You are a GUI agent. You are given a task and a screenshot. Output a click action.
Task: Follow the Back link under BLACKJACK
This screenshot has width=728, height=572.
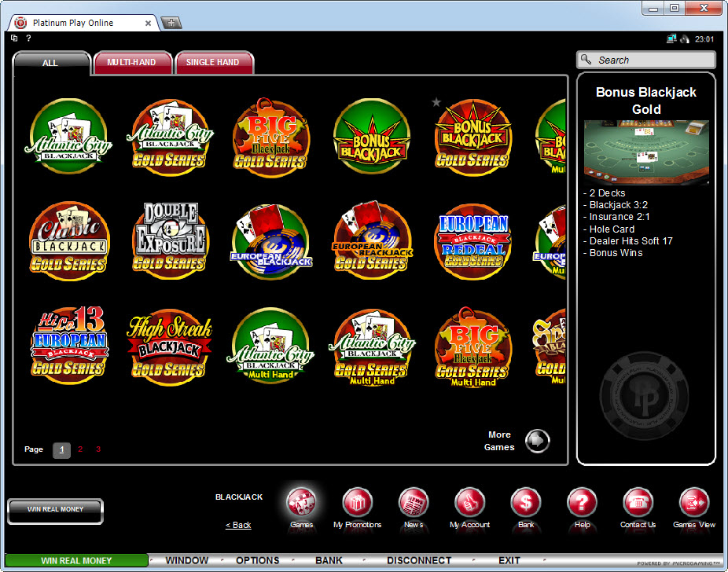pyautogui.click(x=238, y=525)
